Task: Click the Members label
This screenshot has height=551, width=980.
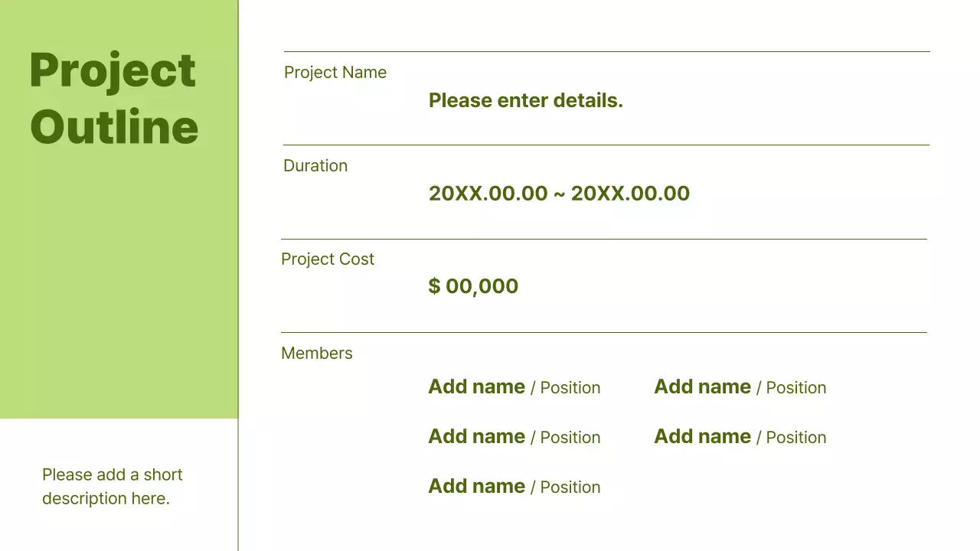Action: click(317, 354)
